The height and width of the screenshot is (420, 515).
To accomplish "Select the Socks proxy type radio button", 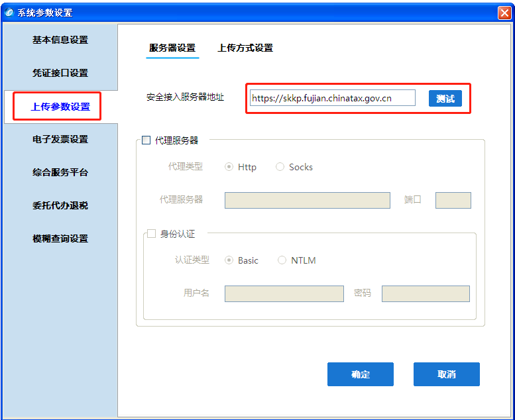I will 280,167.
